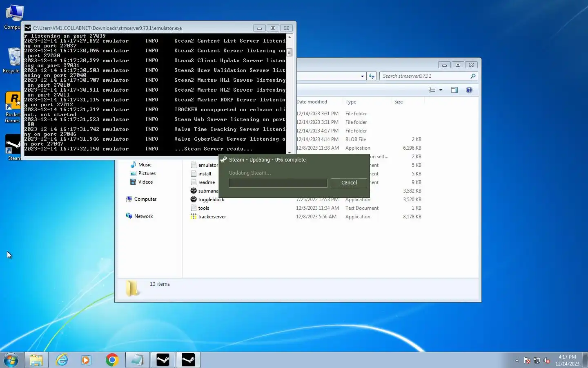Open the Rockstar Games desktop shortcut
588x368 pixels.
coord(12,107)
